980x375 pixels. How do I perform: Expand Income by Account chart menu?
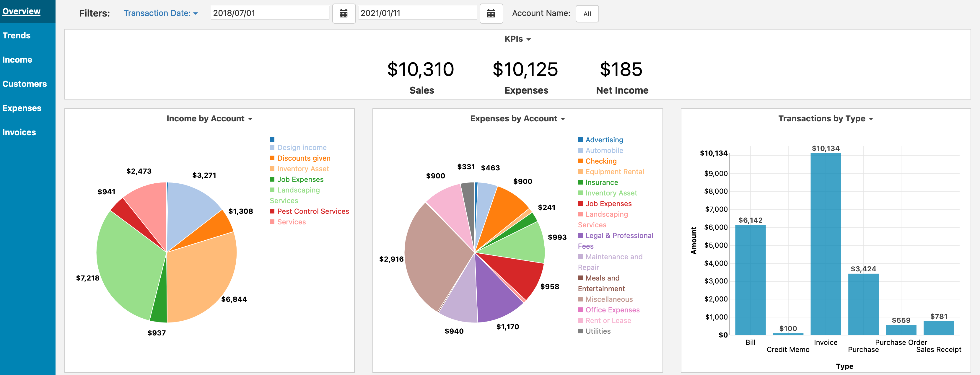tap(209, 119)
